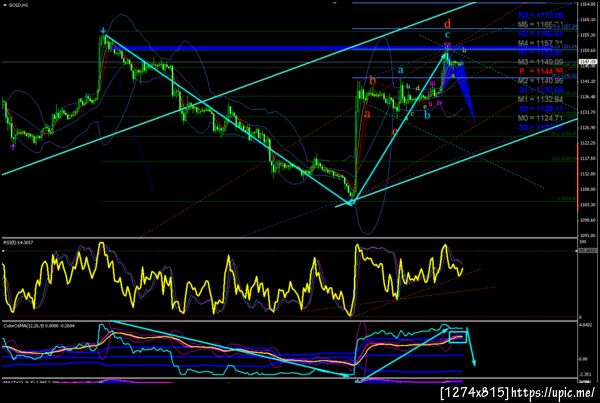Click the 1164.00 value on the price scale
Image resolution: width=600 pixels, height=403 pixels.
point(587,4)
